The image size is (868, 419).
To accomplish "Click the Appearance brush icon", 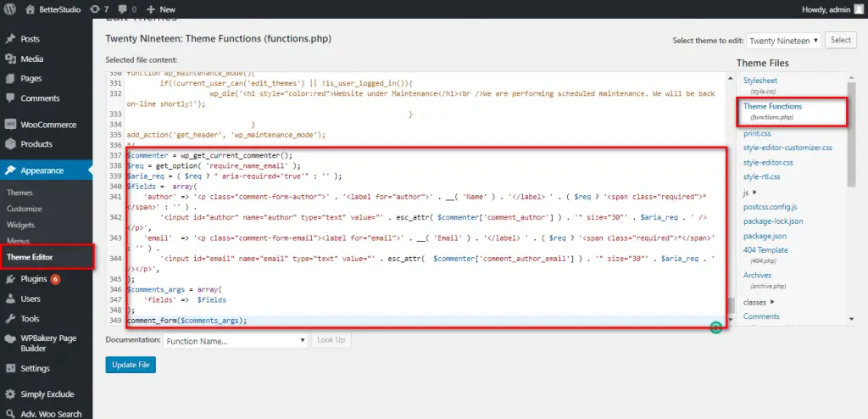I will 10,170.
